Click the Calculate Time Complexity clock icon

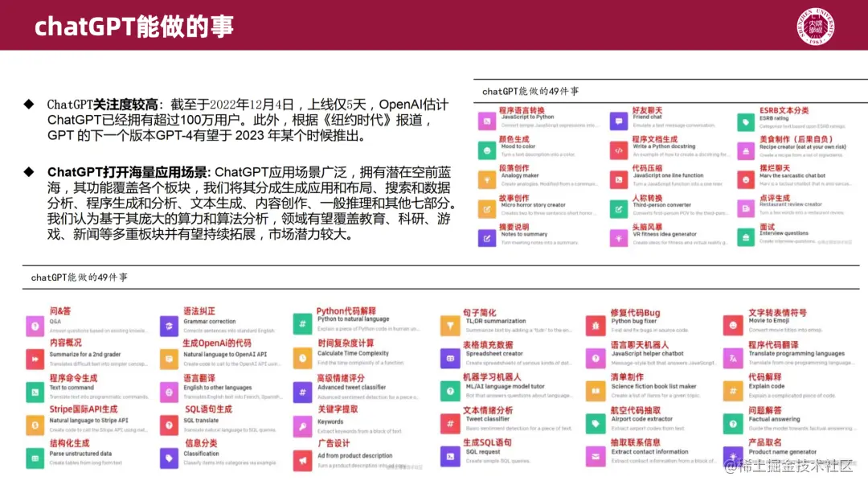click(x=302, y=358)
